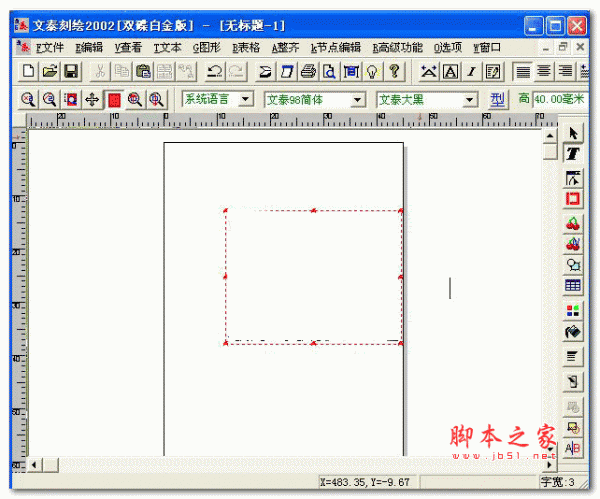Click the third zoom magnifier icon with red frame
The width and height of the screenshot is (600, 499).
[71, 100]
